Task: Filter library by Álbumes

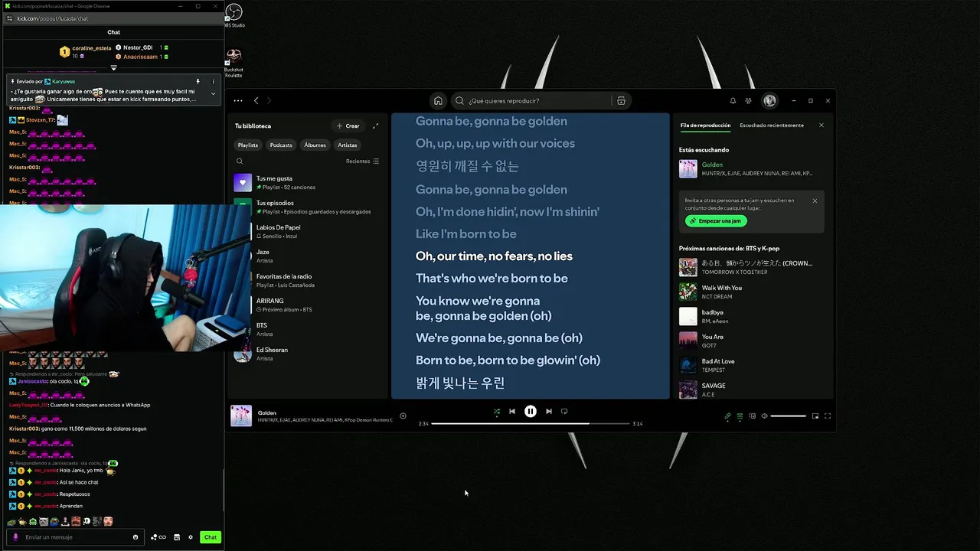Action: point(315,145)
